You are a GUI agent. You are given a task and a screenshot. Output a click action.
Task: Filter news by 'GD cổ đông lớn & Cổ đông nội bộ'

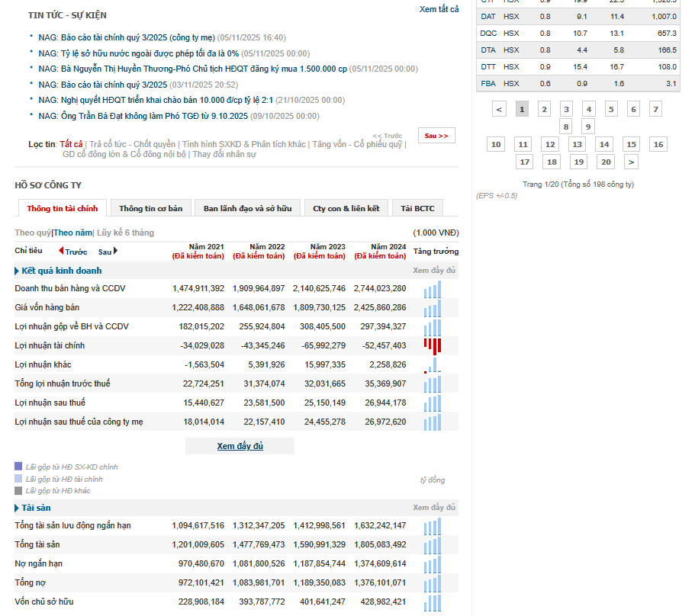pos(124,154)
